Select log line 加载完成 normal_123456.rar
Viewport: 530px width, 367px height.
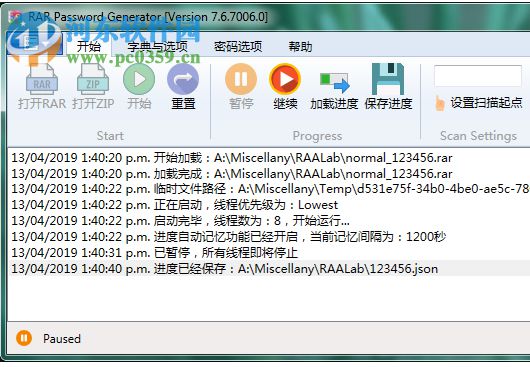click(269, 174)
